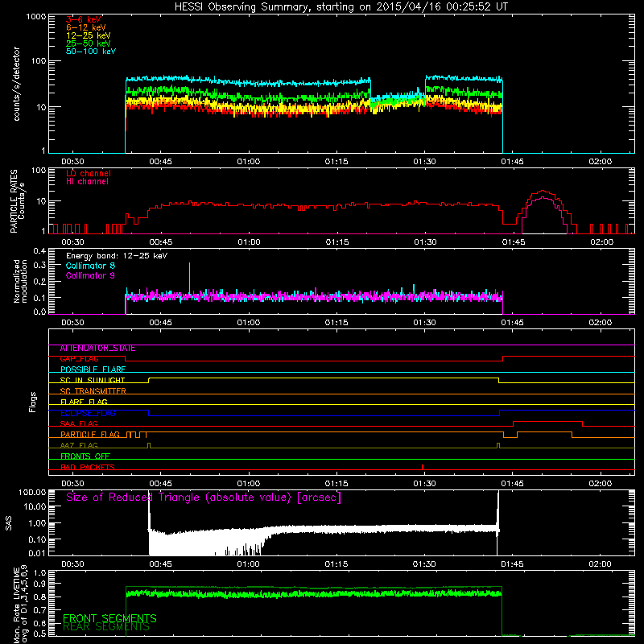Click the Normalized modulation axis label

[x=20, y=281]
